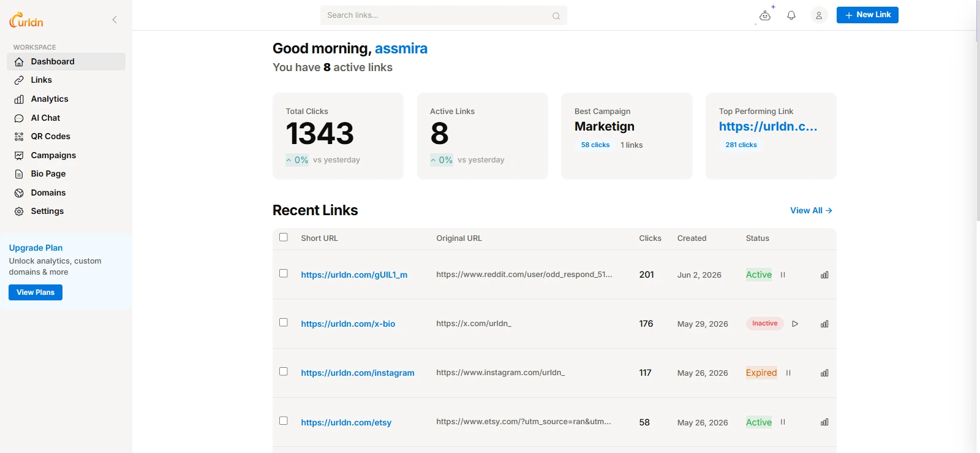Click the instagram original URL text
Viewport: 980px width, 453px height.
click(x=500, y=373)
